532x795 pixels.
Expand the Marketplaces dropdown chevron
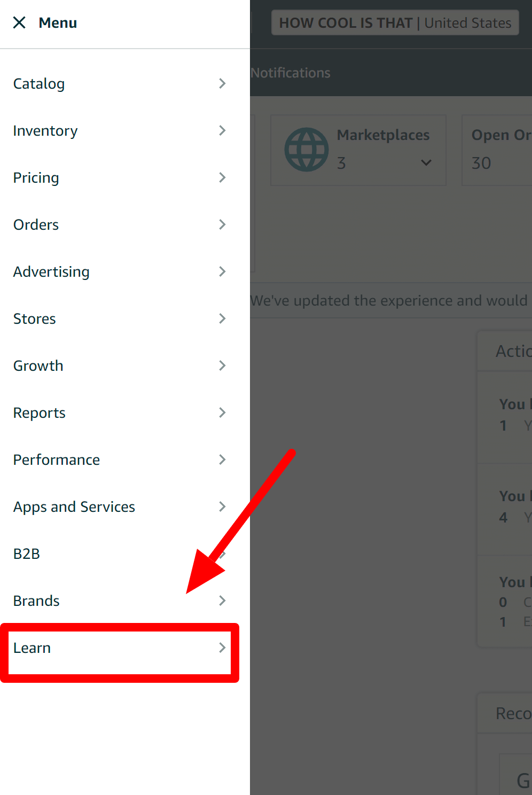[x=426, y=162]
